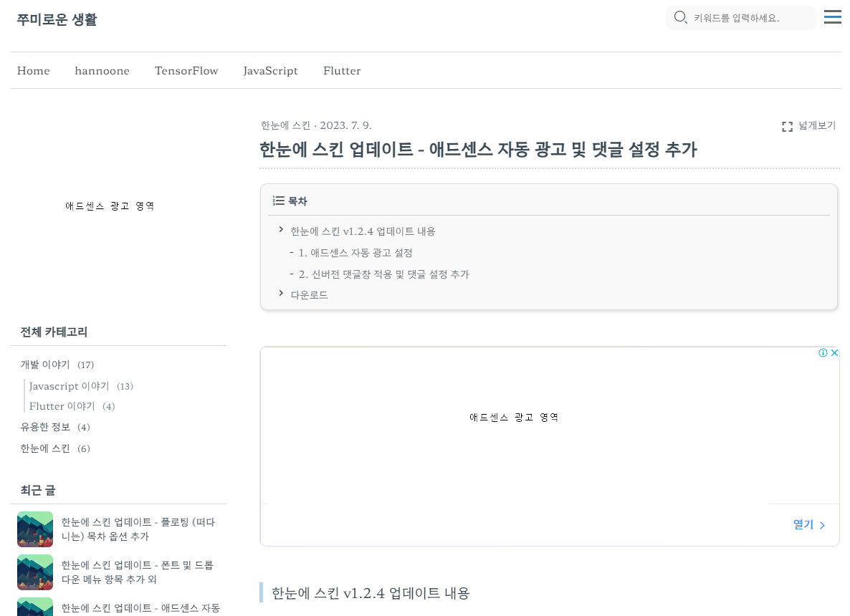Click the arrow next to 열기
Screen dimensions: 850x616
[822, 525]
